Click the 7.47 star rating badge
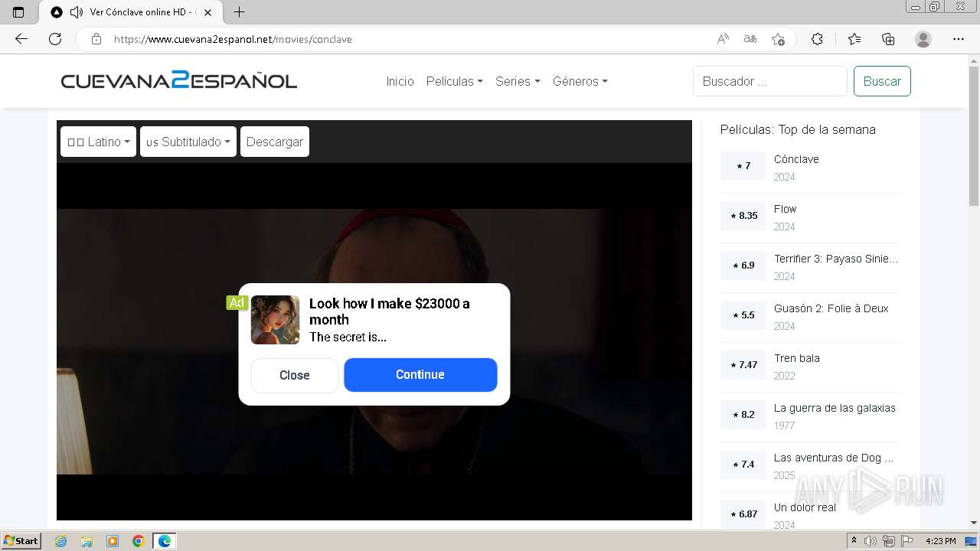The width and height of the screenshot is (980, 551). point(743,365)
